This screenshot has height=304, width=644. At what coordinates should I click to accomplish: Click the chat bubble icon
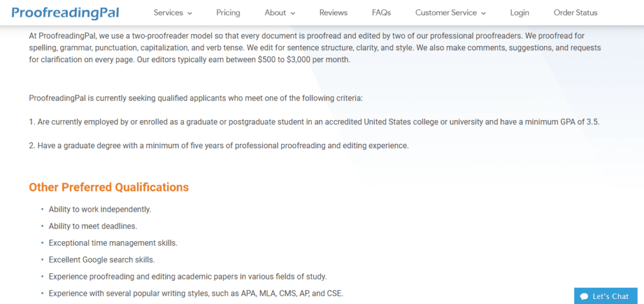(584, 296)
